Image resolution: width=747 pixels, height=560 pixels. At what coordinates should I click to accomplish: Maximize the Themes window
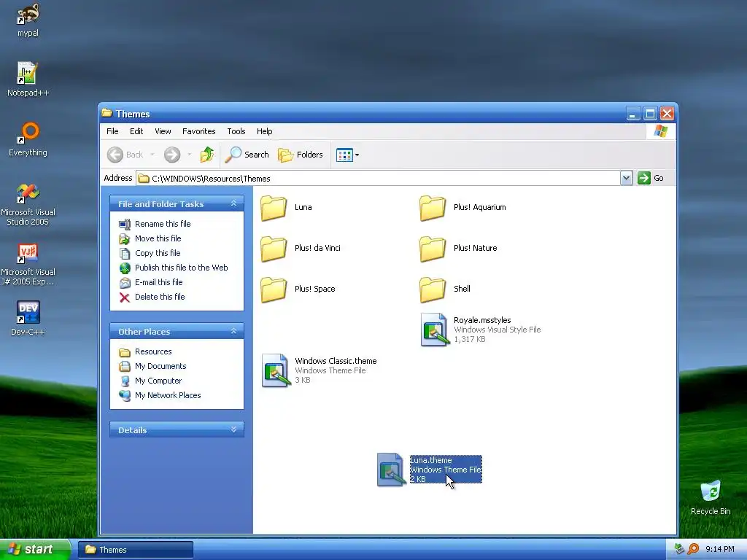(x=650, y=114)
